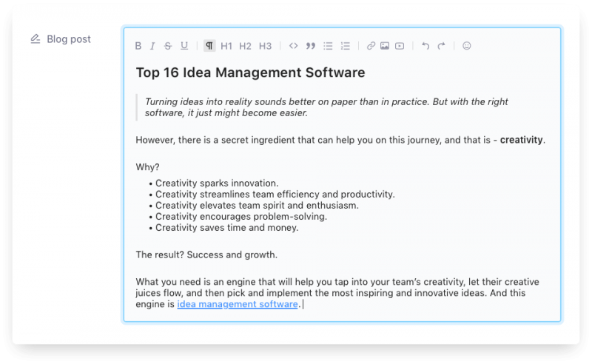
Task: Toggle bold formatting in the toolbar
Action: pyautogui.click(x=138, y=46)
